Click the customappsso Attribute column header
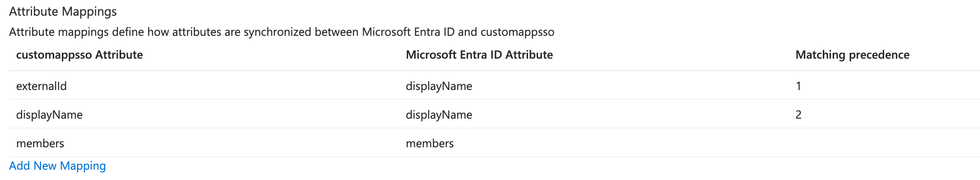This screenshot has width=980, height=180. pyautogui.click(x=79, y=55)
